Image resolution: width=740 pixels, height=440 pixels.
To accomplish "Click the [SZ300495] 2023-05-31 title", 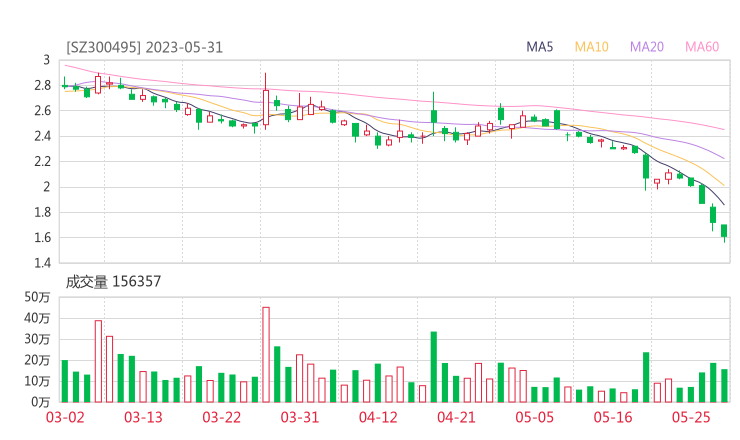I will 144,48.
